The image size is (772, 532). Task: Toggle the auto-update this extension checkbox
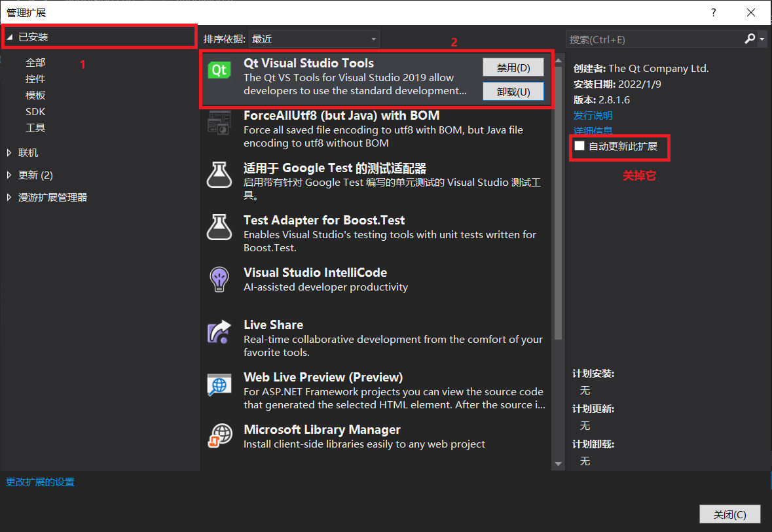coord(579,146)
